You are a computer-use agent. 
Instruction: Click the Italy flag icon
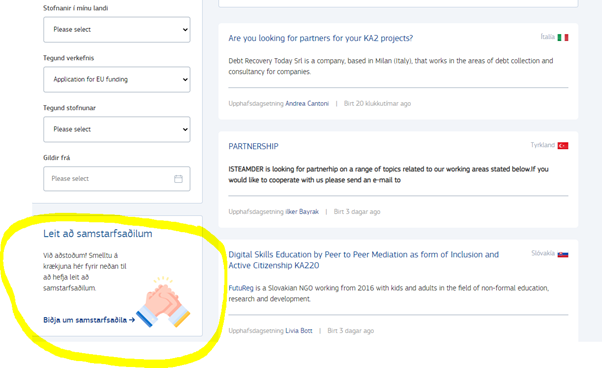pos(563,38)
